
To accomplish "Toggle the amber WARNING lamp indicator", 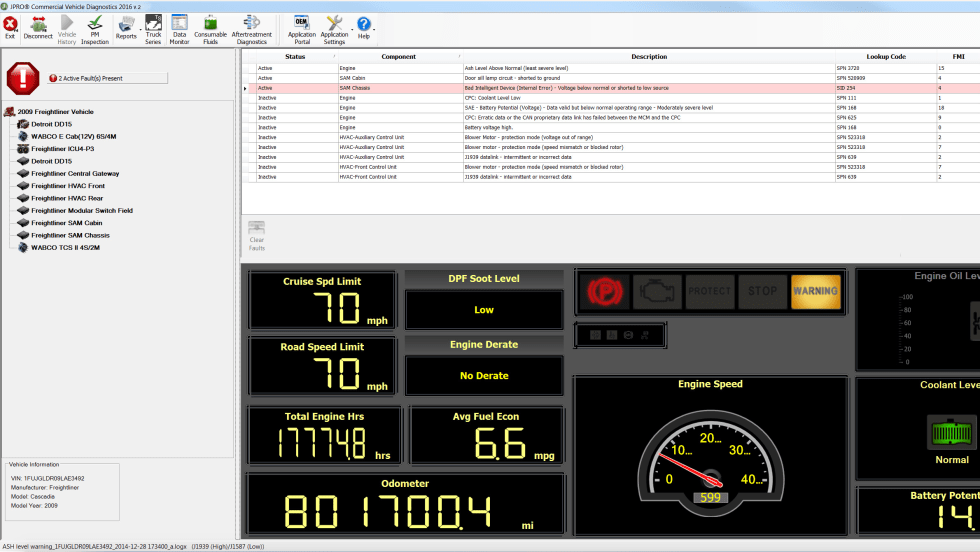I will (815, 291).
